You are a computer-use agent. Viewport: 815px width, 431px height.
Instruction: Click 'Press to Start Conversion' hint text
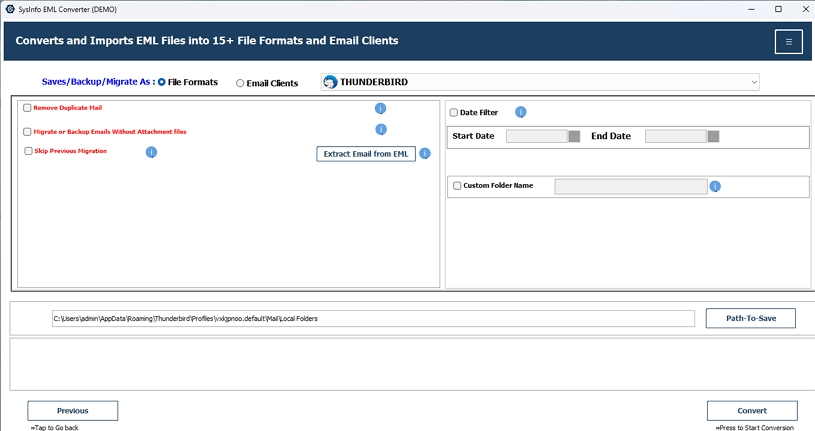click(755, 427)
